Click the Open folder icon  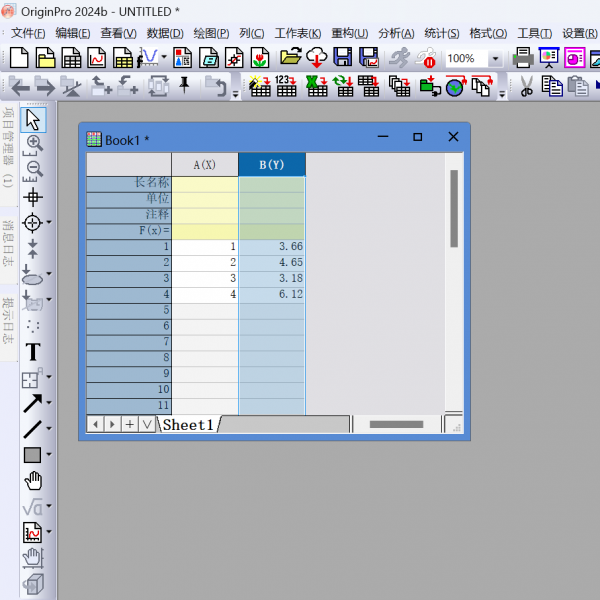tap(290, 57)
